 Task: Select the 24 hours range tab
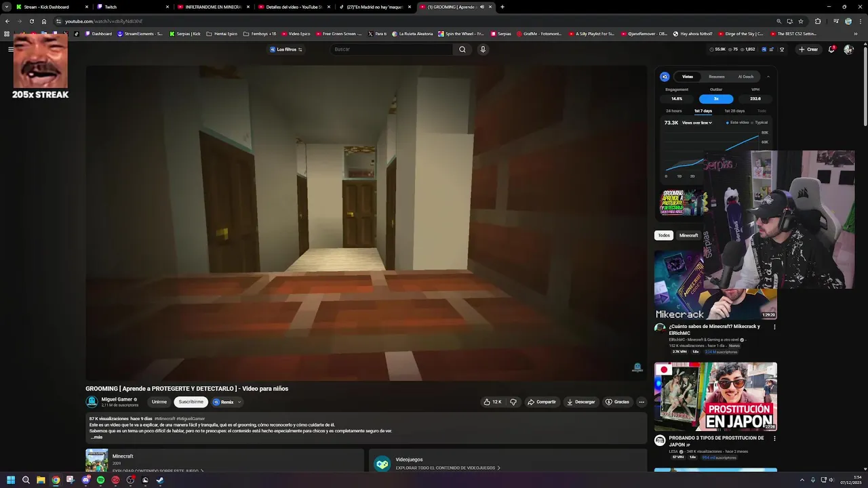pos(674,110)
